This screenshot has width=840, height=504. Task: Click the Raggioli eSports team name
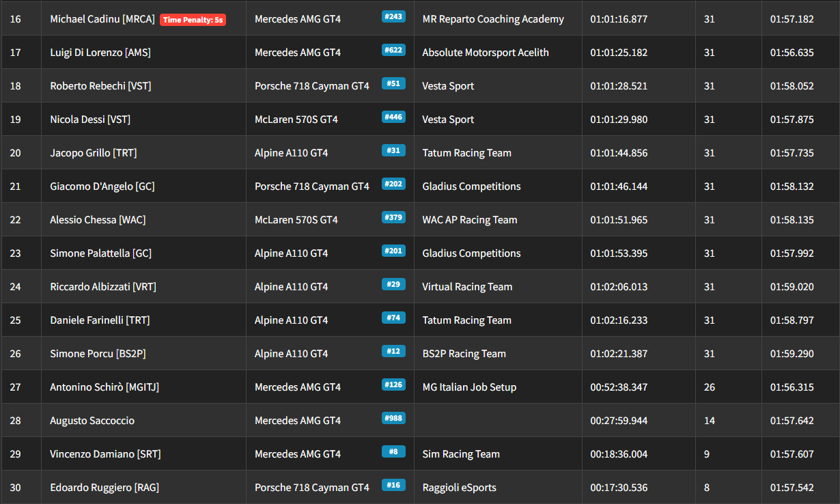[459, 488]
